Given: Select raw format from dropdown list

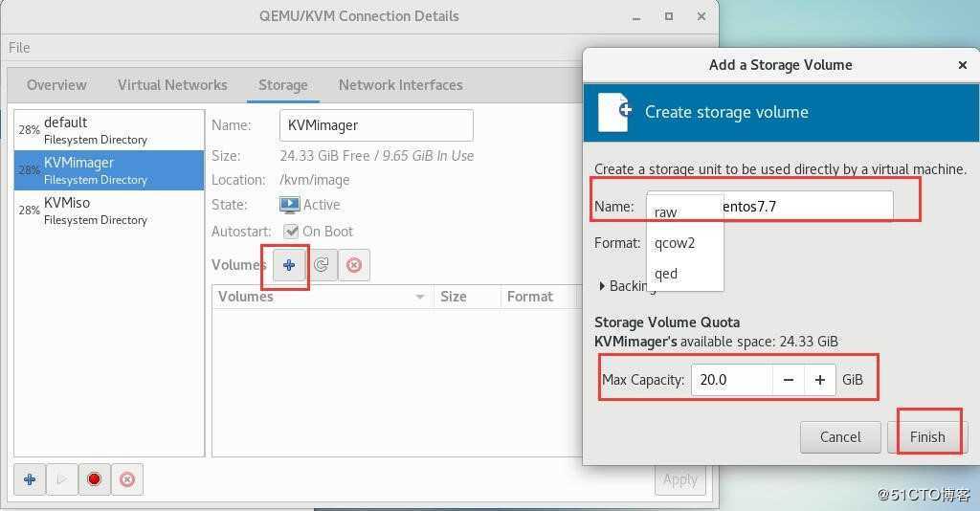Looking at the screenshot, I should point(685,212).
